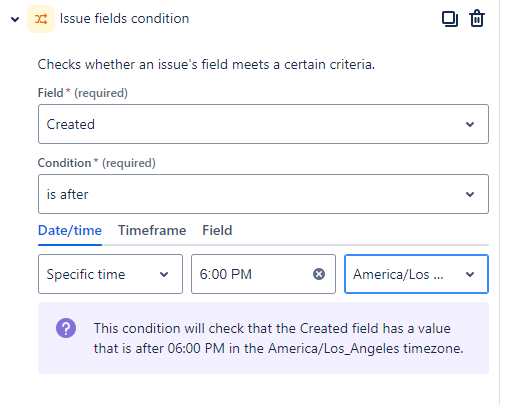Duplicate this condition using copy icon

coord(450,19)
